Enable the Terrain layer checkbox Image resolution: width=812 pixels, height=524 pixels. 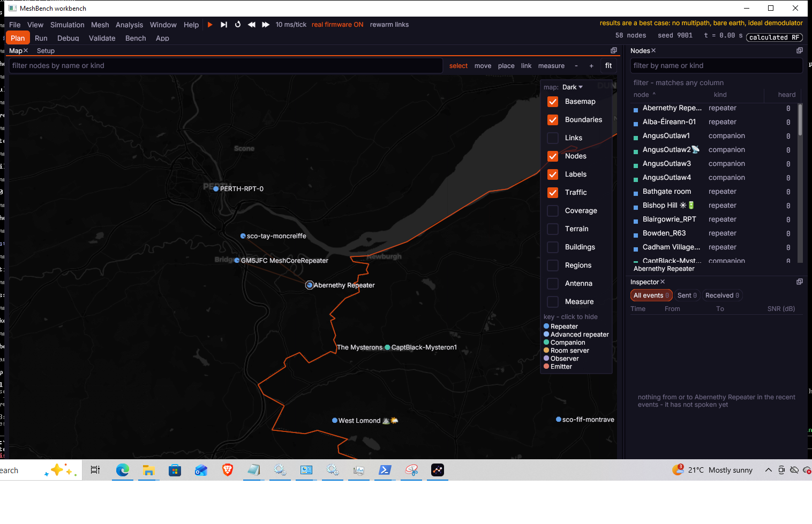(553, 229)
